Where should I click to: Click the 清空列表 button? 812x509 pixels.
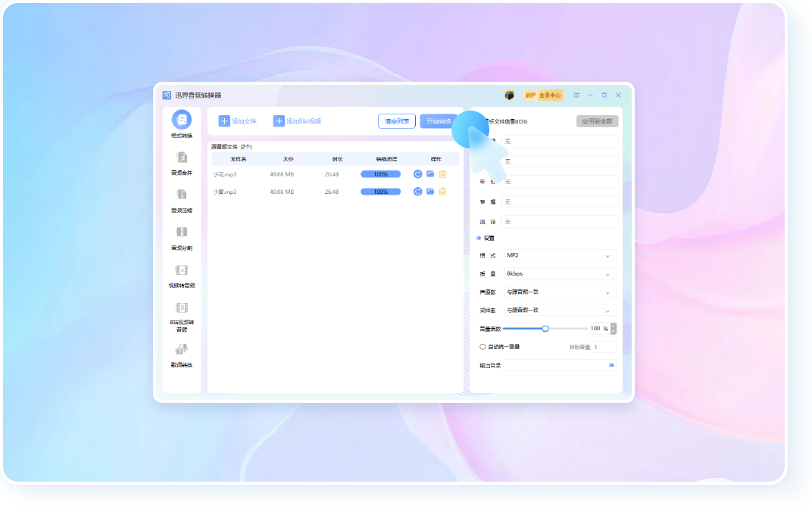pyautogui.click(x=397, y=121)
